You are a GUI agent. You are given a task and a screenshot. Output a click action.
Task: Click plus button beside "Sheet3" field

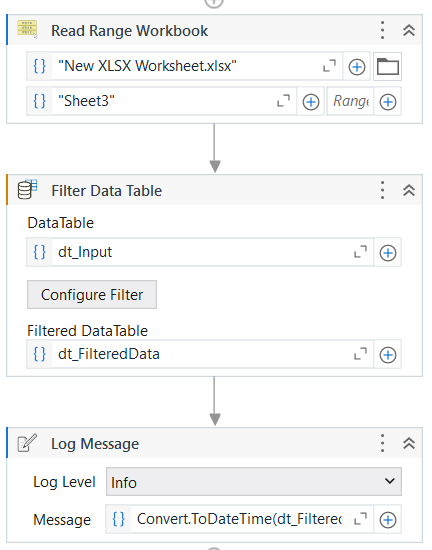(x=311, y=102)
